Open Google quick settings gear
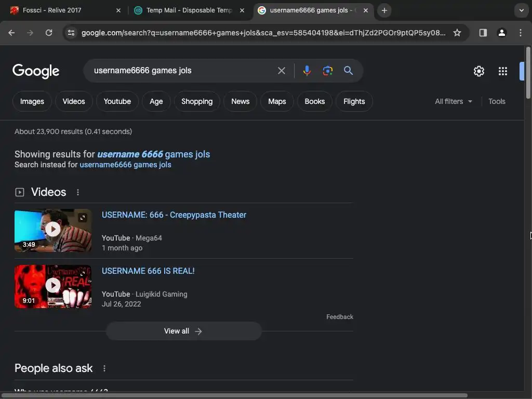The image size is (532, 399). pos(478,71)
